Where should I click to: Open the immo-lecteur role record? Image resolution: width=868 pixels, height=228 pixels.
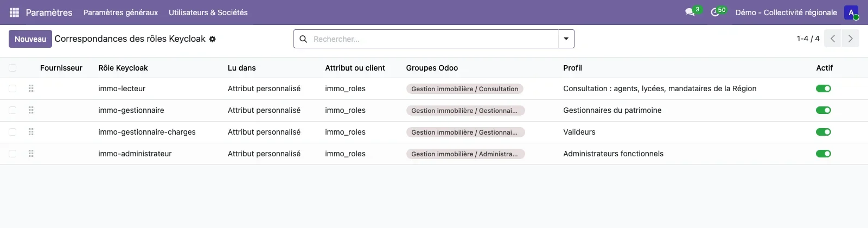tap(122, 88)
